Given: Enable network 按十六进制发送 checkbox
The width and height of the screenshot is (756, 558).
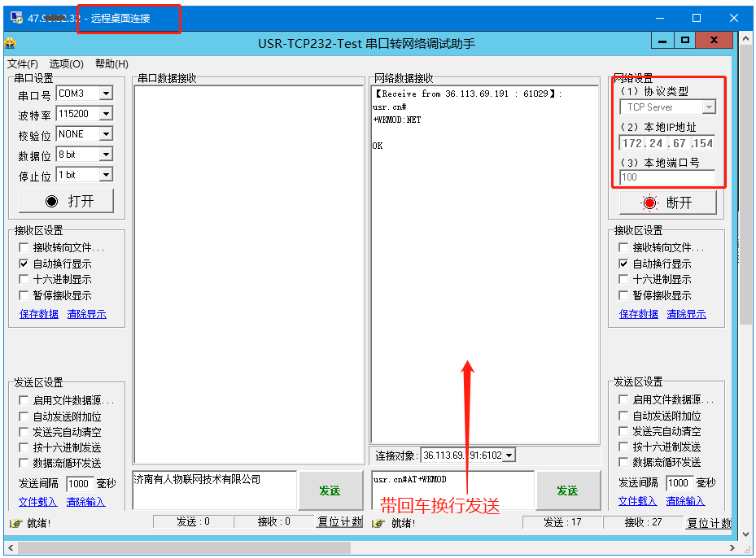Looking at the screenshot, I should point(623,447).
